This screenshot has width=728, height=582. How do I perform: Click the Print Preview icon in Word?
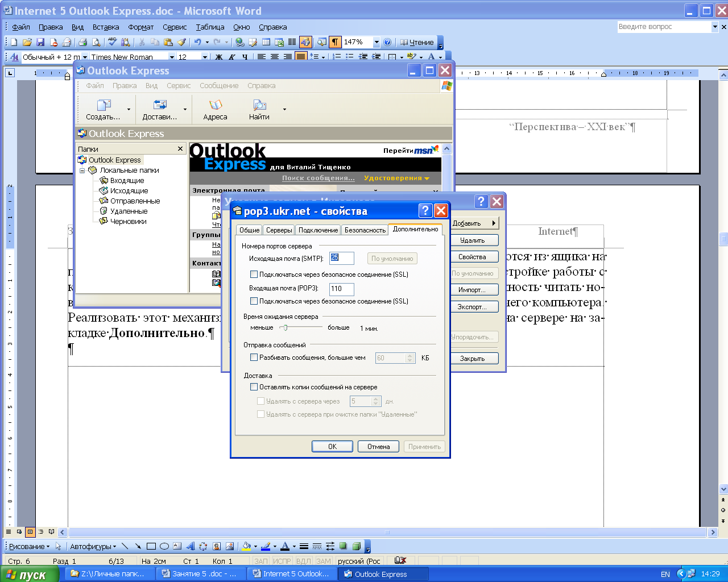tap(96, 42)
